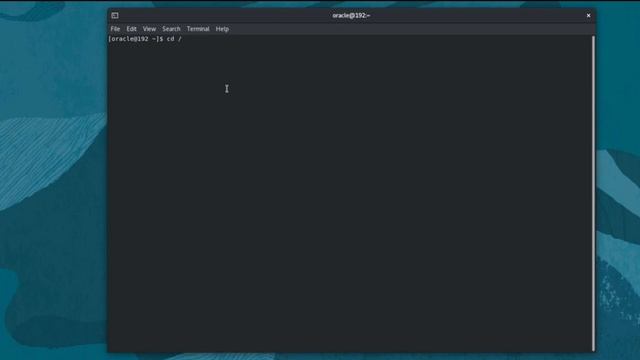Open the File menu
The height and width of the screenshot is (360, 640).
(x=115, y=29)
